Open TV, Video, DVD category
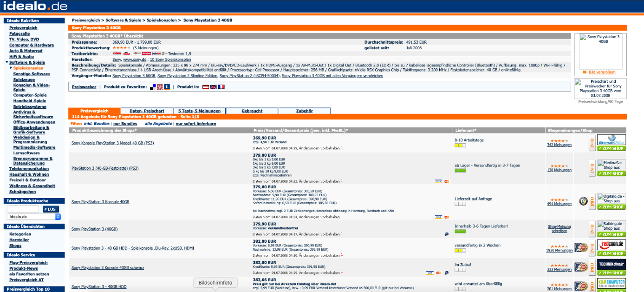The height and width of the screenshot is (292, 644). pyautogui.click(x=24, y=40)
